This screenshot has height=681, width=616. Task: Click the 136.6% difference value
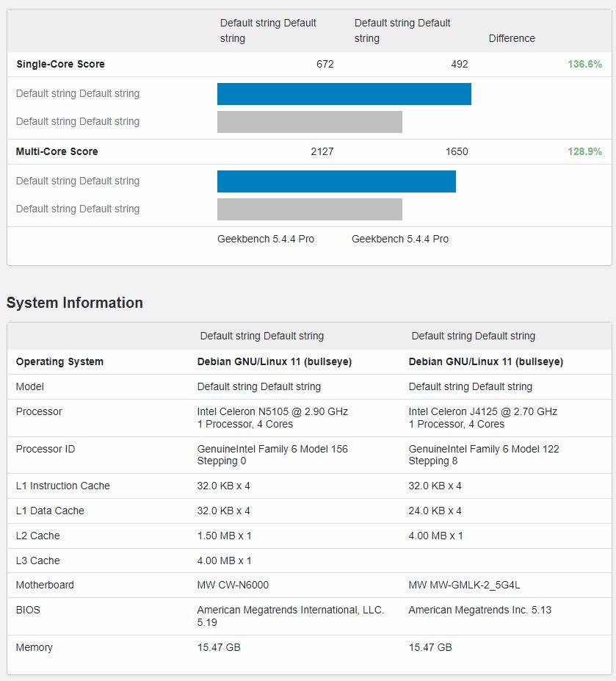(x=584, y=64)
